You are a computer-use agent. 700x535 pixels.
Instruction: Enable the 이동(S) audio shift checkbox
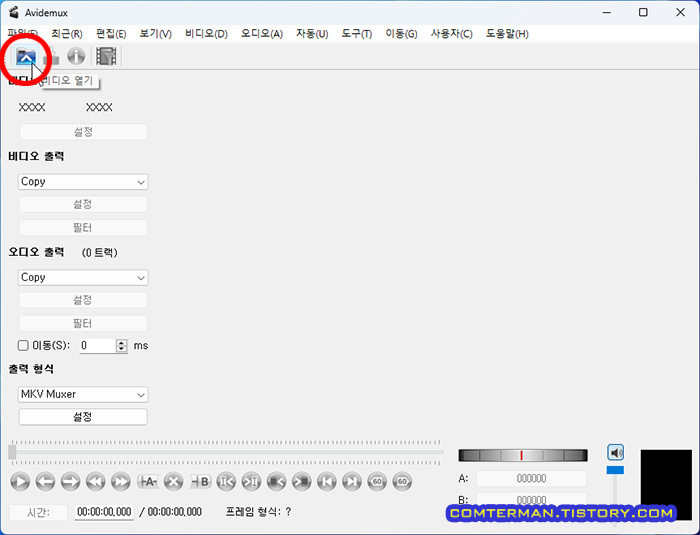23,346
